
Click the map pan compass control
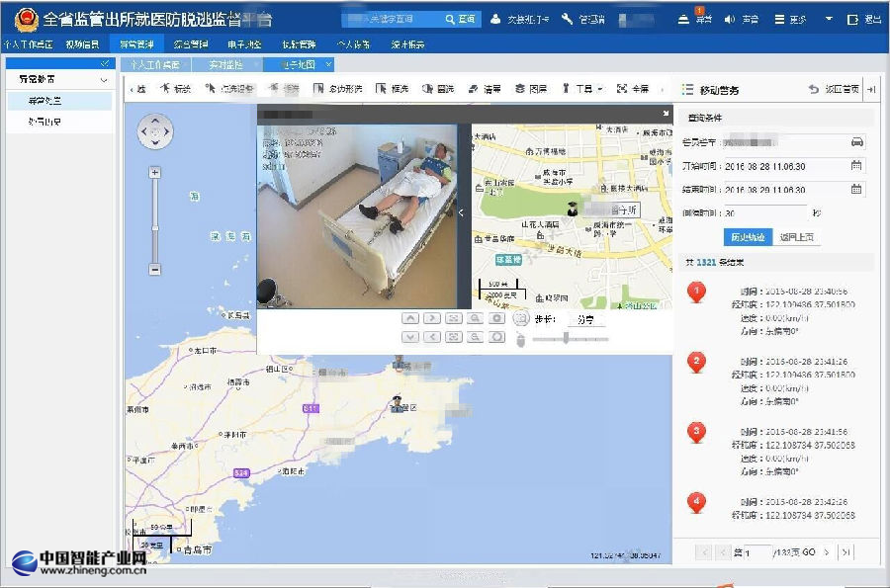(154, 130)
